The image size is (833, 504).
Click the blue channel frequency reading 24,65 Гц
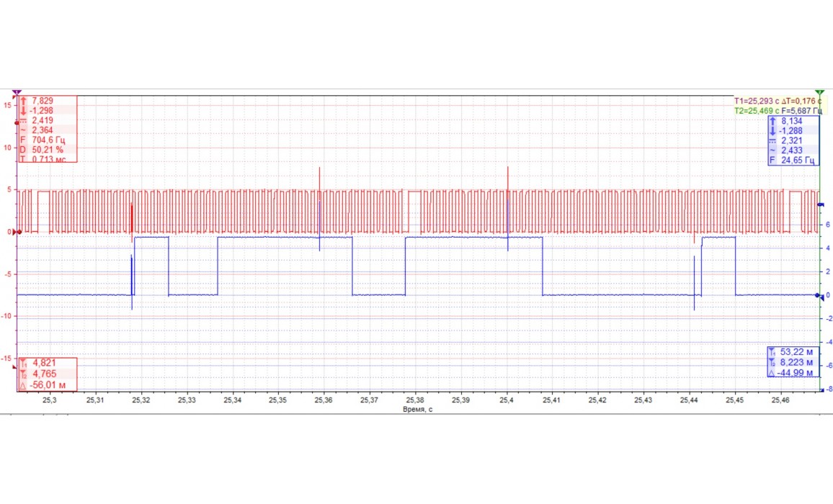click(x=798, y=161)
